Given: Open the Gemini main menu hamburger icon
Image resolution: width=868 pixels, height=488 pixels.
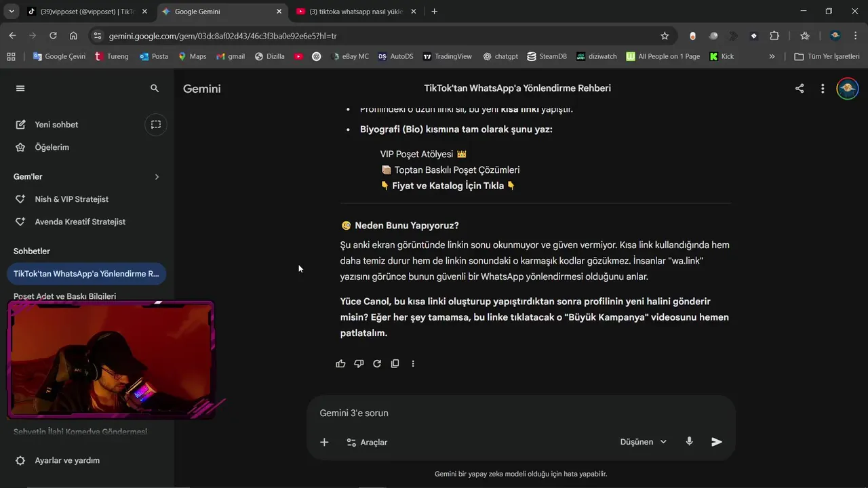Looking at the screenshot, I should (x=20, y=88).
